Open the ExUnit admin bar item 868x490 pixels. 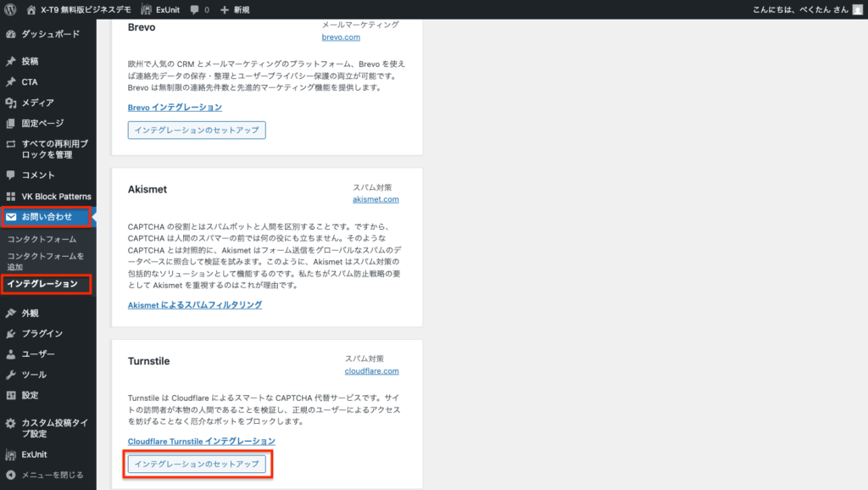(x=160, y=9)
